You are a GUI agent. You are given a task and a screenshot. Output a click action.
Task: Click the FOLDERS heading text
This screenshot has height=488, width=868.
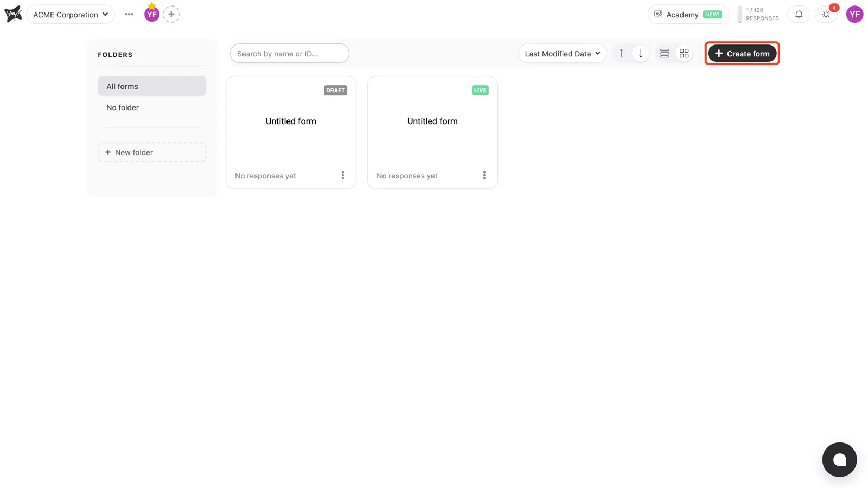click(115, 55)
